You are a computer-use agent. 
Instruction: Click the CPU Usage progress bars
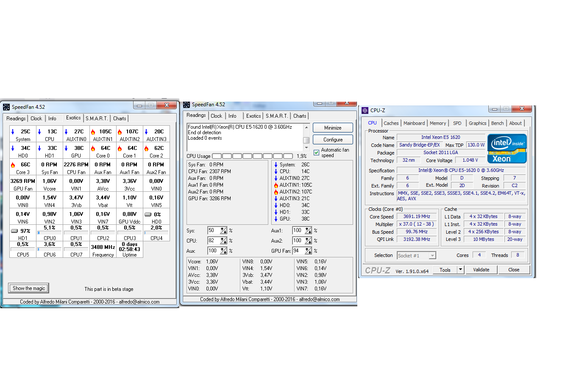[x=252, y=156]
